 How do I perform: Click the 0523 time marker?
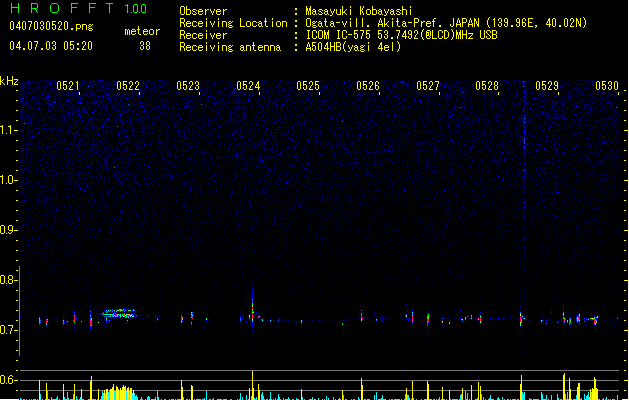point(188,86)
